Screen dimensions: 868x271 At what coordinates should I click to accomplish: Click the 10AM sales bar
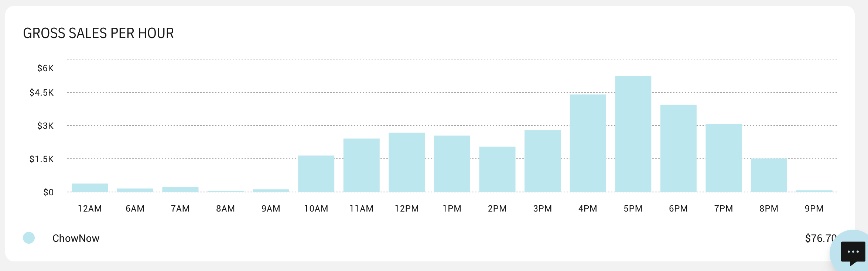click(316, 174)
